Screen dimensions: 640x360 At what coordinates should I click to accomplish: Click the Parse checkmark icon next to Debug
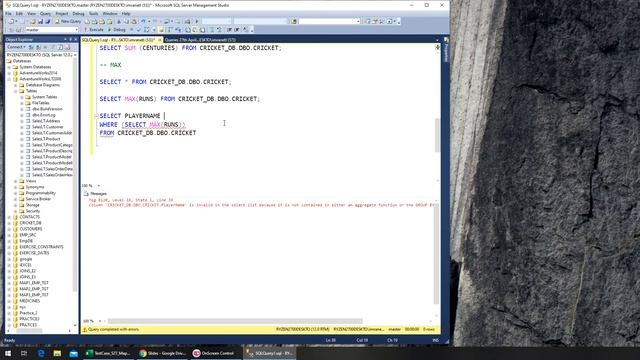pos(138,30)
